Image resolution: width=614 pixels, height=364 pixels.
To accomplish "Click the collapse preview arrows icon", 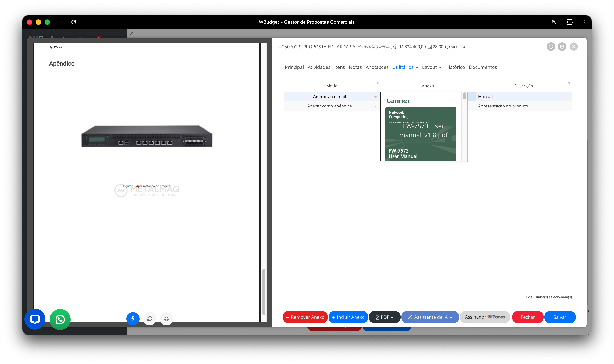I will click(x=166, y=319).
